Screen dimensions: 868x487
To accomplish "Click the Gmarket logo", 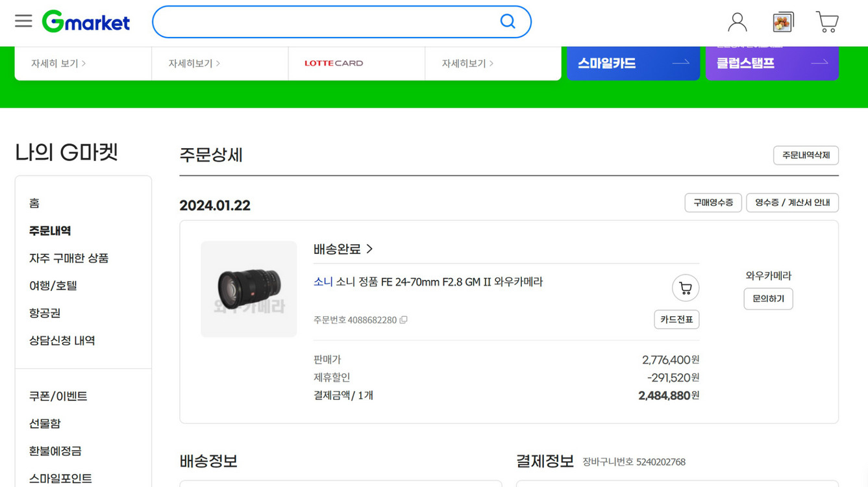I will 86,21.
